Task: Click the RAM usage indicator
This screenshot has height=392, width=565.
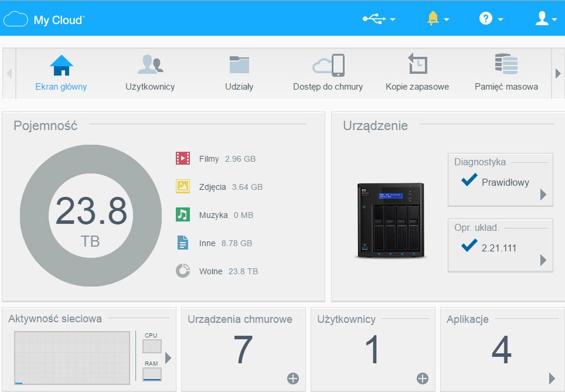Action: [x=152, y=374]
